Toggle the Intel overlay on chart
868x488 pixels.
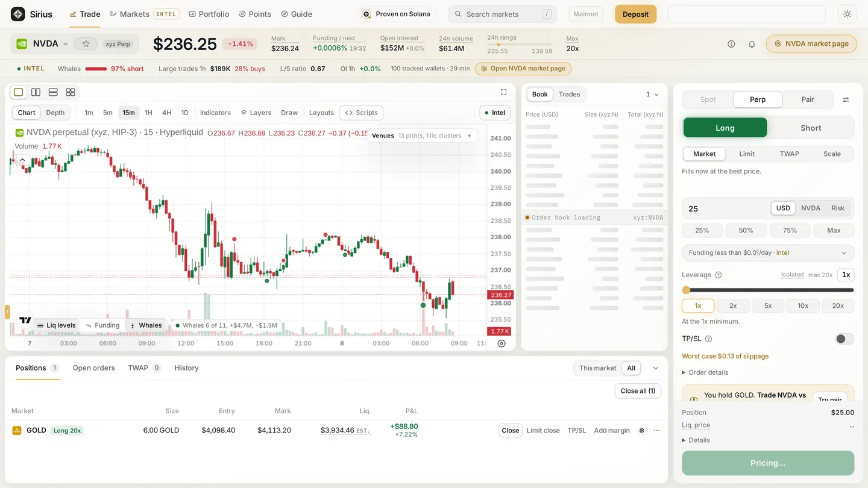click(495, 113)
